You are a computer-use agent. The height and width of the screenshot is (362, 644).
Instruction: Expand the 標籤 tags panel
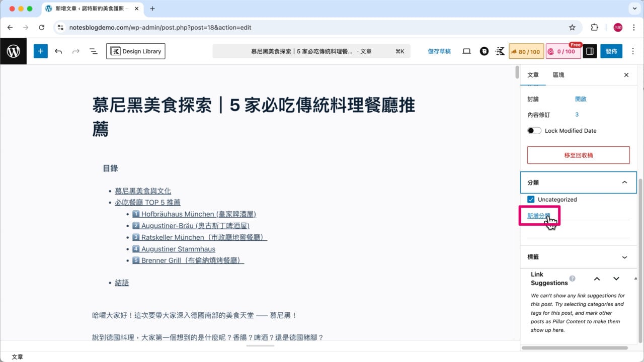click(624, 257)
